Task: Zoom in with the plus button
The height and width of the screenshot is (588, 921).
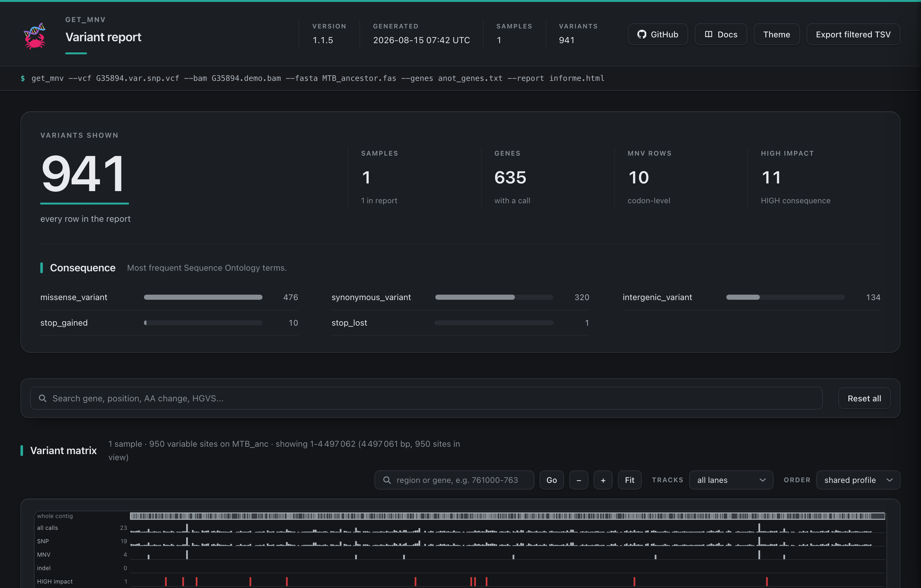Action: tap(603, 480)
